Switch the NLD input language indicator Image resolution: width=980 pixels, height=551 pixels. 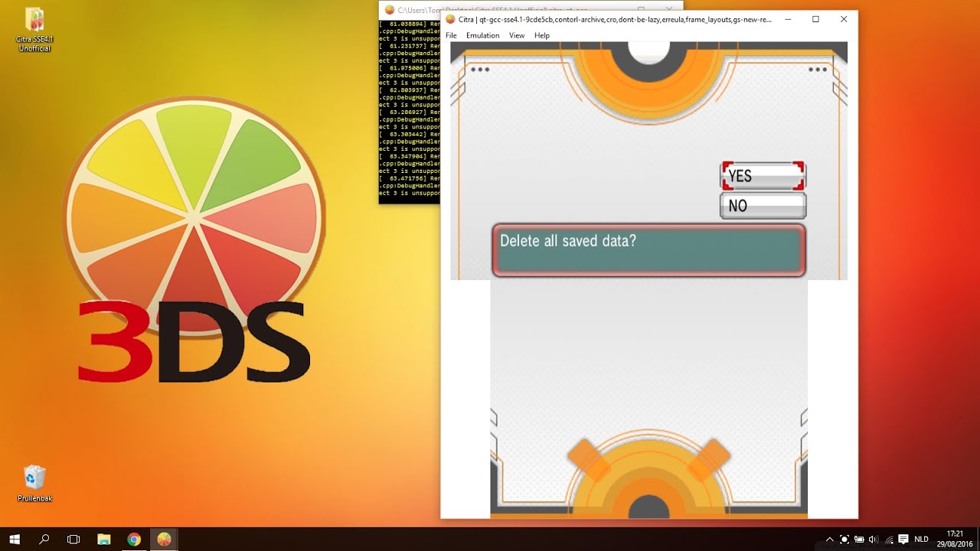pos(921,540)
